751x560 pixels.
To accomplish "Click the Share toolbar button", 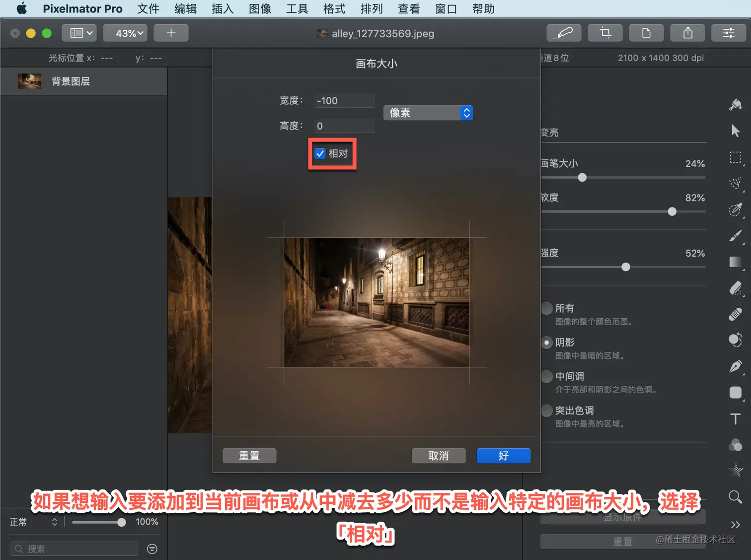I will pyautogui.click(x=687, y=33).
